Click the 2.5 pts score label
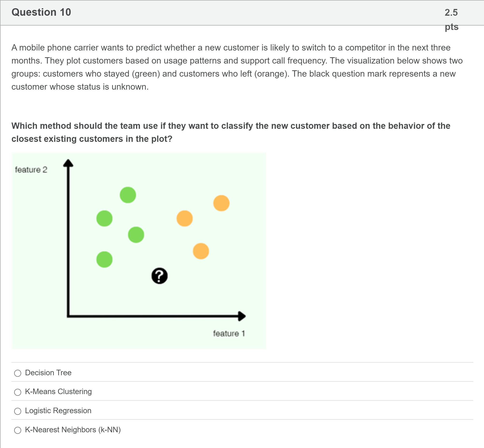This screenshot has width=484, height=448. pyautogui.click(x=452, y=19)
